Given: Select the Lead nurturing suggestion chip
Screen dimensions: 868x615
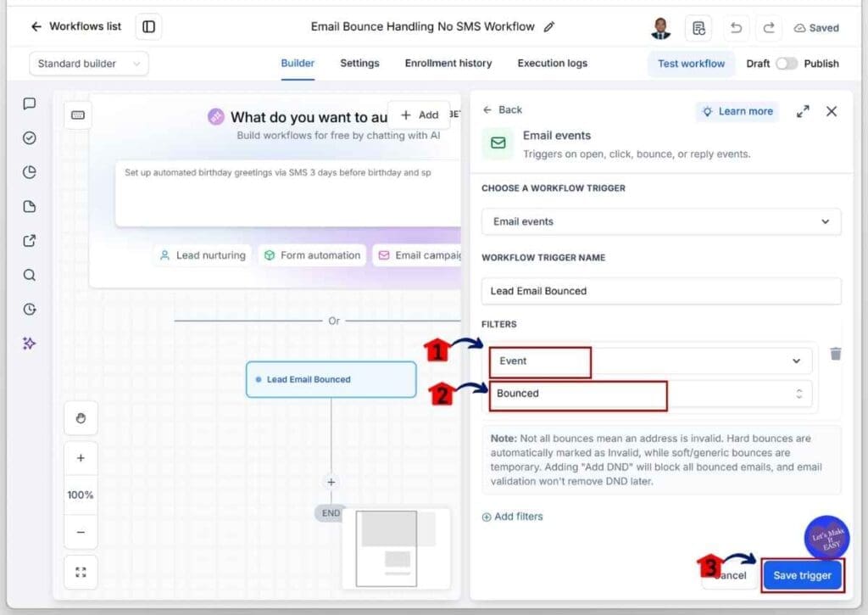Looking at the screenshot, I should 203,255.
